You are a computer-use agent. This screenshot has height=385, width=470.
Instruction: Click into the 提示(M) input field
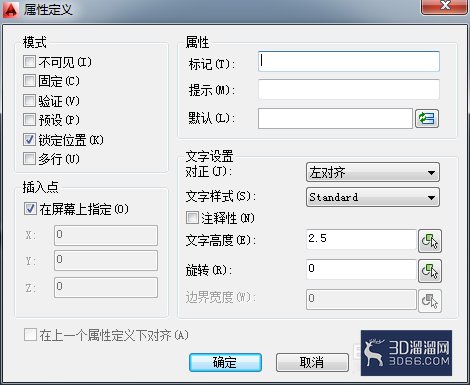click(349, 89)
